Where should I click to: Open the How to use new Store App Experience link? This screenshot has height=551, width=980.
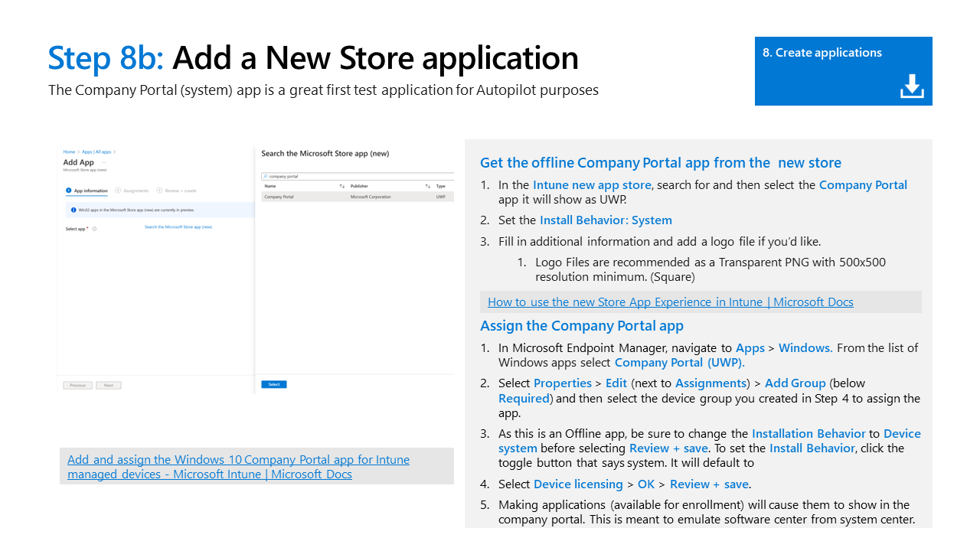click(x=671, y=302)
